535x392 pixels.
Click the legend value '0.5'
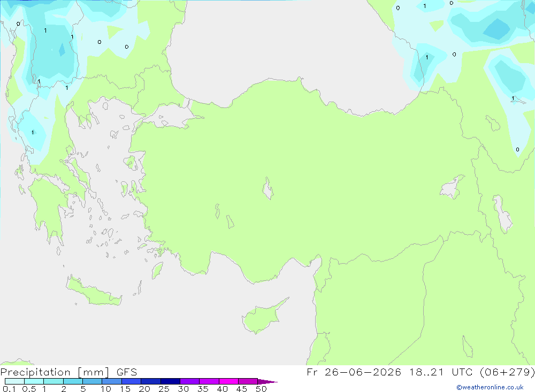(x=29, y=389)
